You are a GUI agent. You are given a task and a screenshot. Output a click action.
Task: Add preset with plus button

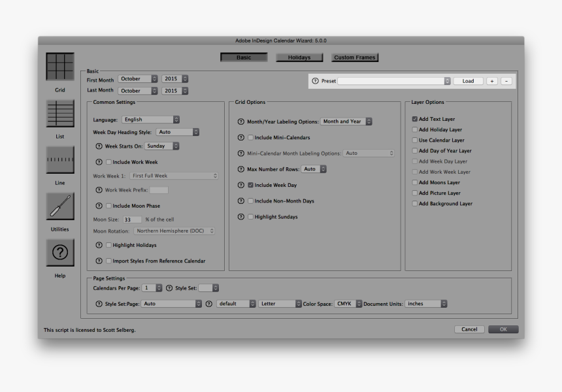click(x=491, y=81)
